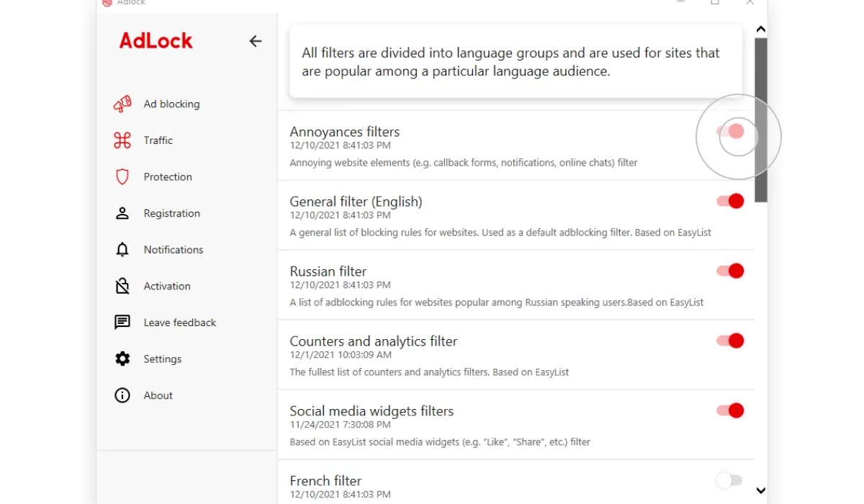This screenshot has width=864, height=504.
Task: Open the Settings label in the sidebar
Action: click(x=162, y=359)
